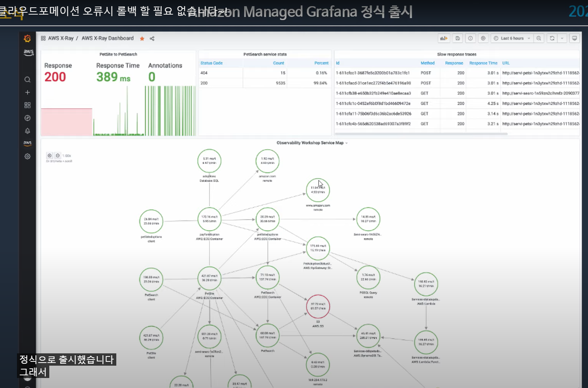
Task: Open the dashboard insights info icon
Action: [470, 38]
